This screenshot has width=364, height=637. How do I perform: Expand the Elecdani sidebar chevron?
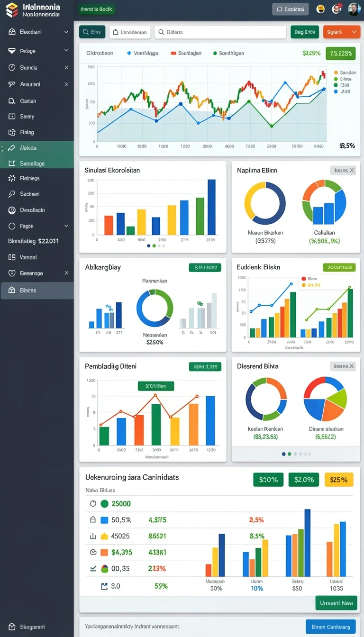coord(66,32)
